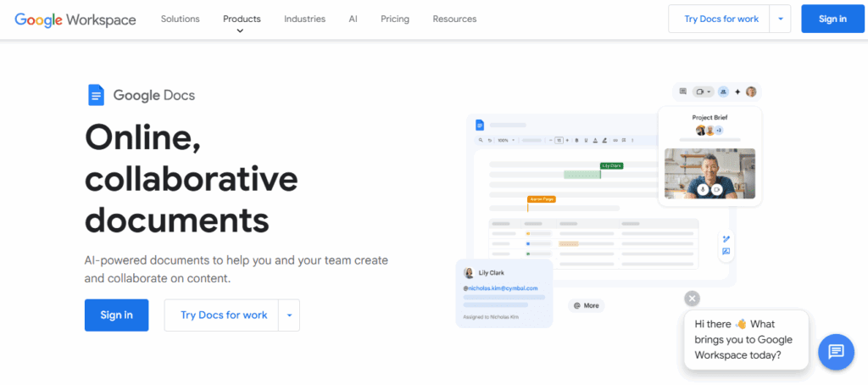Click the 'Assigned to Nicholas Kim' text
Screen dimensions: 868x385
492,317
